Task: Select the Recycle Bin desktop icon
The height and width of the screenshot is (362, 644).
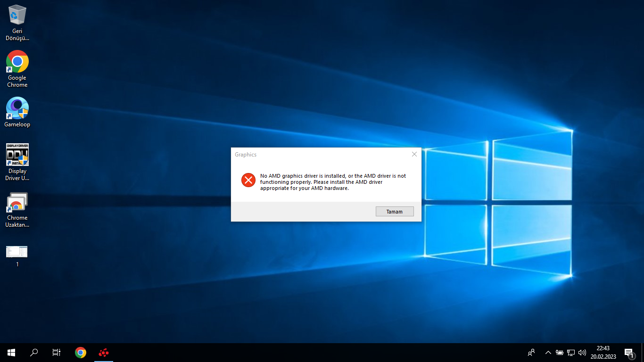Action: coord(17,23)
